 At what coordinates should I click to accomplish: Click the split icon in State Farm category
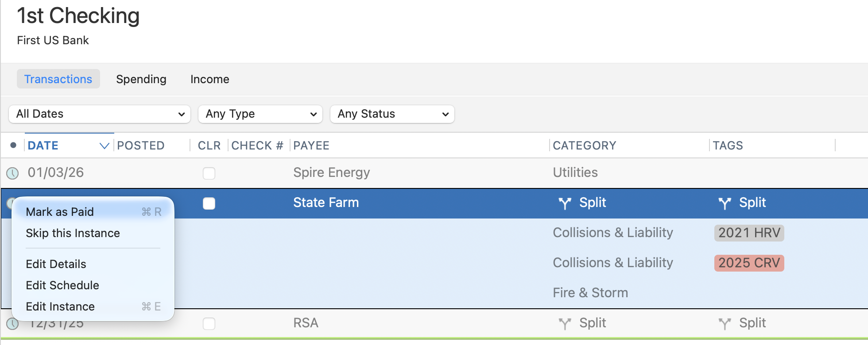[565, 203]
